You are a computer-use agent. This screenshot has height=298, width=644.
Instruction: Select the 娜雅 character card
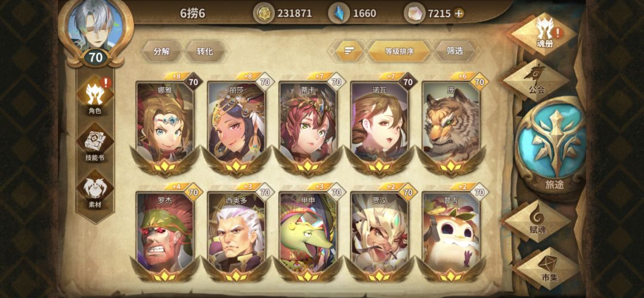165,124
